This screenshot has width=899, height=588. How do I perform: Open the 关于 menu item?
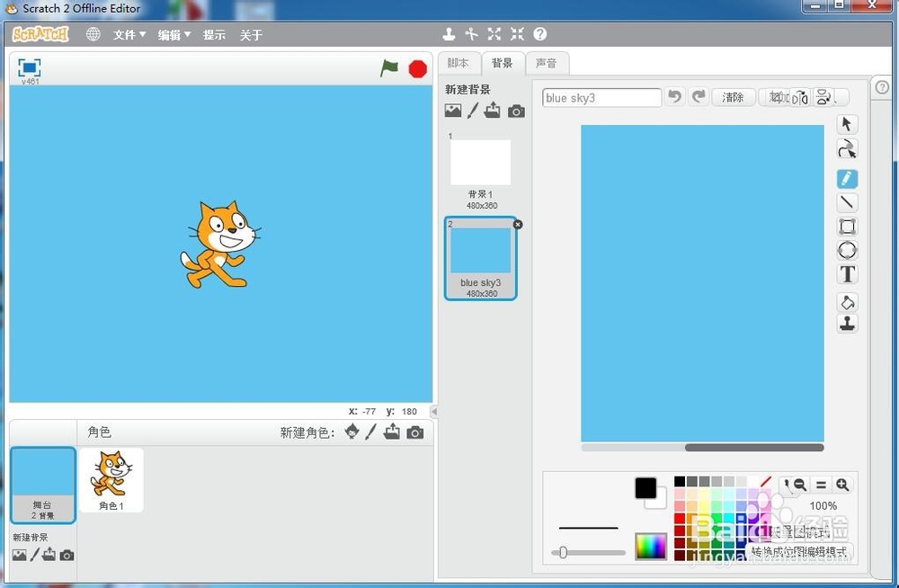pos(251,35)
